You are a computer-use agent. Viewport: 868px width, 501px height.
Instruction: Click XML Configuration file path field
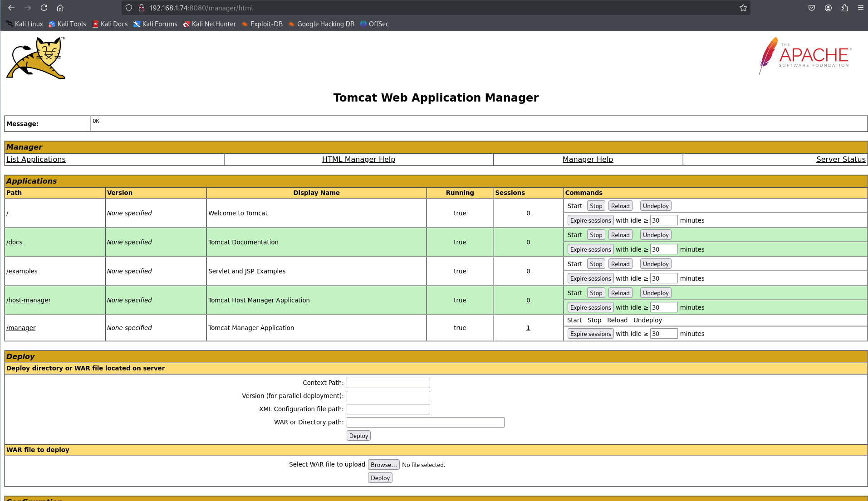coord(388,409)
